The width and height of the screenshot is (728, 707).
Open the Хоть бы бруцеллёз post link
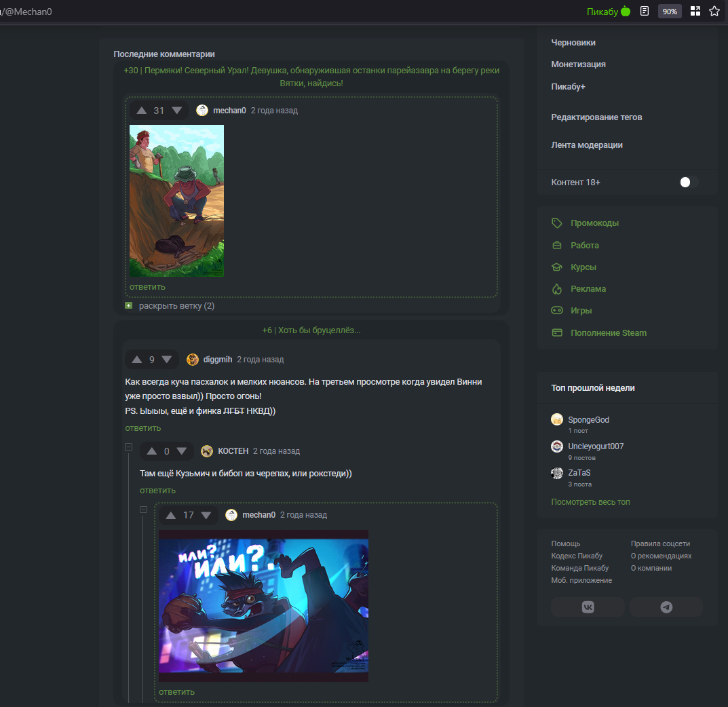click(x=311, y=330)
